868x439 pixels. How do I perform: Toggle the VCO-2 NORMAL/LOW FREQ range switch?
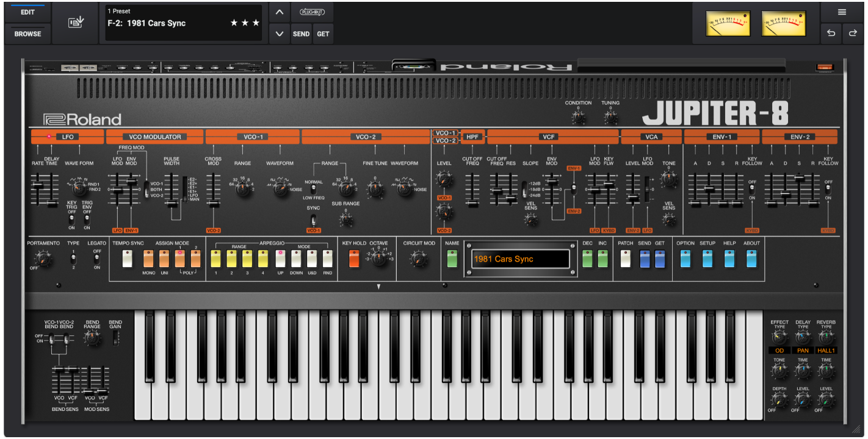tap(313, 190)
